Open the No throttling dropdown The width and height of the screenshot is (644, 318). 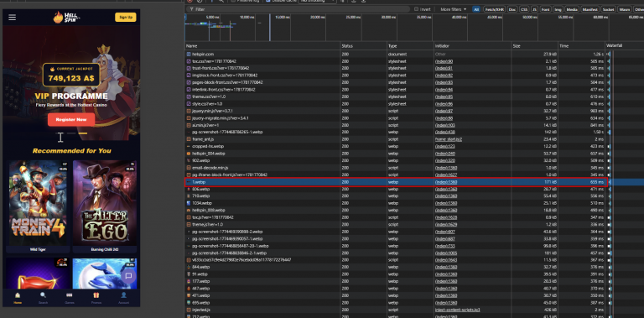tap(317, 1)
